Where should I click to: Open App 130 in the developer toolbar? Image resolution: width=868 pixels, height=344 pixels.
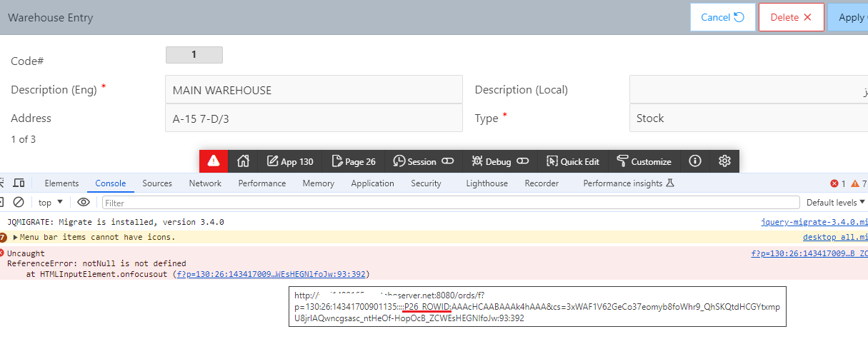[x=290, y=161]
